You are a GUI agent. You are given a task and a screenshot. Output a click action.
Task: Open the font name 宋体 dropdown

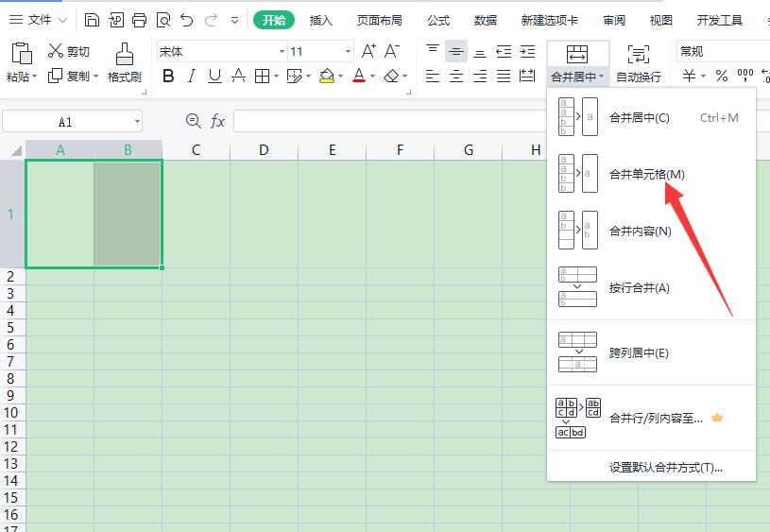[282, 51]
